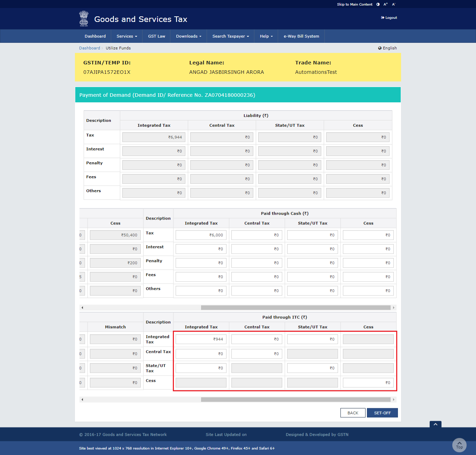476x455 pixels.
Task: Click the BACK button
Action: click(353, 413)
